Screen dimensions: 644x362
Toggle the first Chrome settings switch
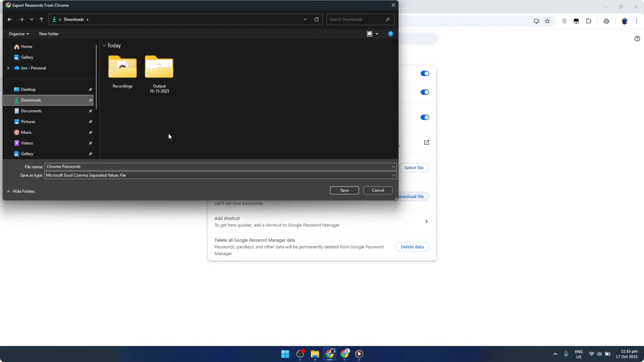click(425, 73)
